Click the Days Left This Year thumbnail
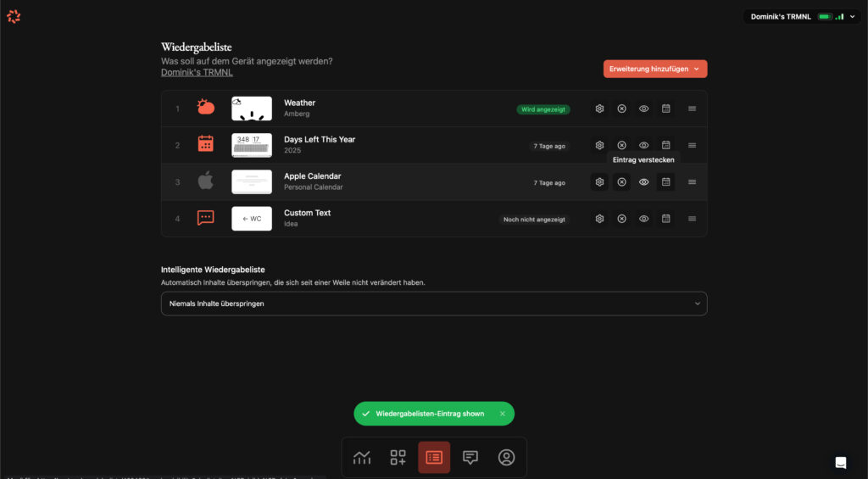868x479 pixels. (252, 145)
